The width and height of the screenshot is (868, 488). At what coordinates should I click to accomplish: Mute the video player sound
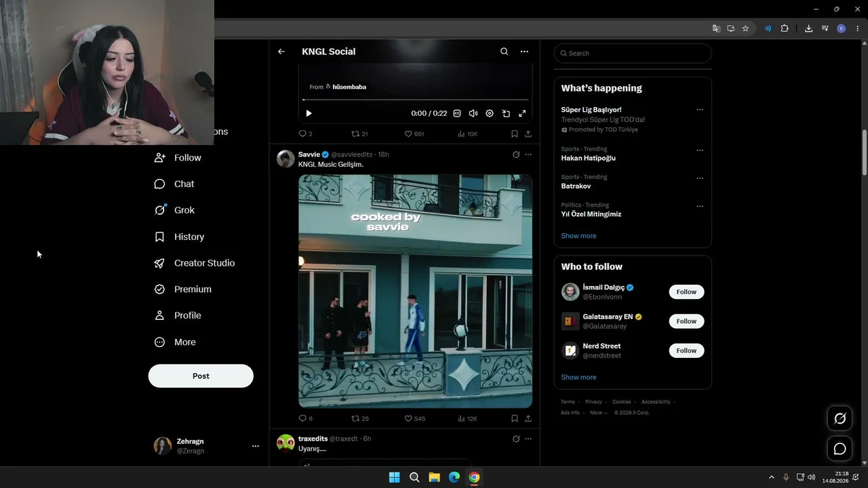point(473,113)
